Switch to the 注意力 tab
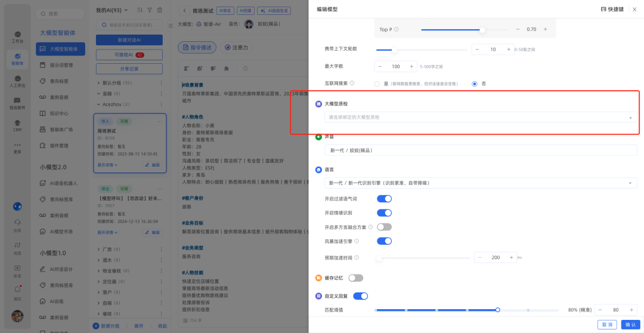Screen dimensions: 644x333 click(236, 47)
